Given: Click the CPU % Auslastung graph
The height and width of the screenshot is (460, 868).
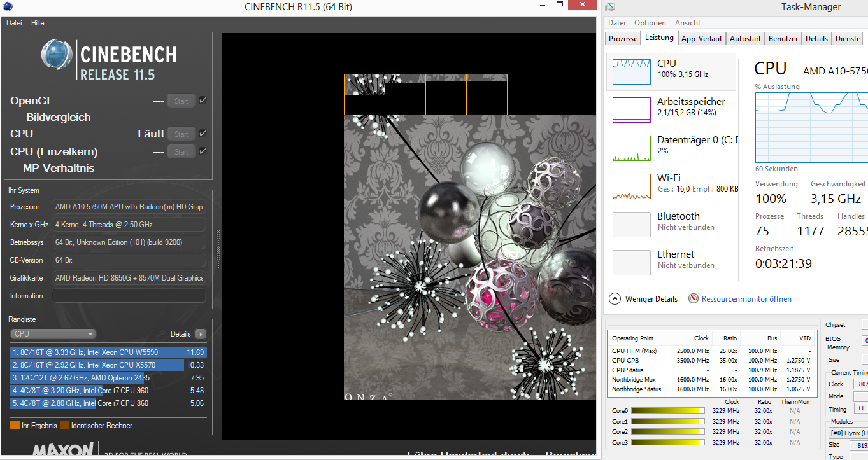Looking at the screenshot, I should click(811, 127).
